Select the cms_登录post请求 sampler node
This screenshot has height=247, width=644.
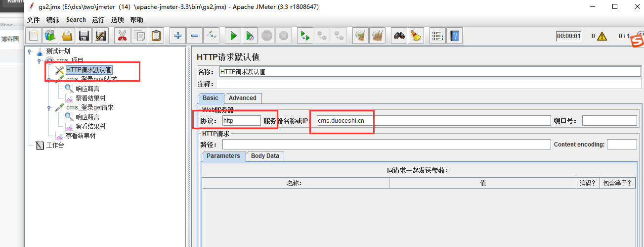(91, 79)
